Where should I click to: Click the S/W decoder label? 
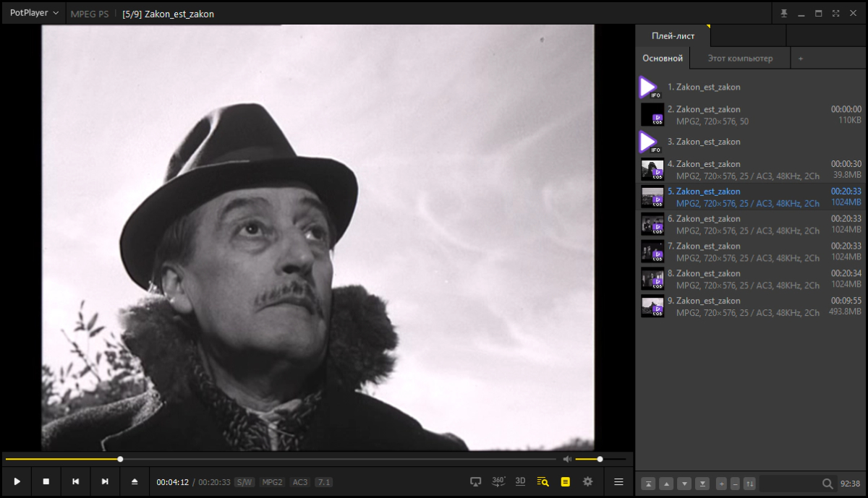[x=244, y=482]
